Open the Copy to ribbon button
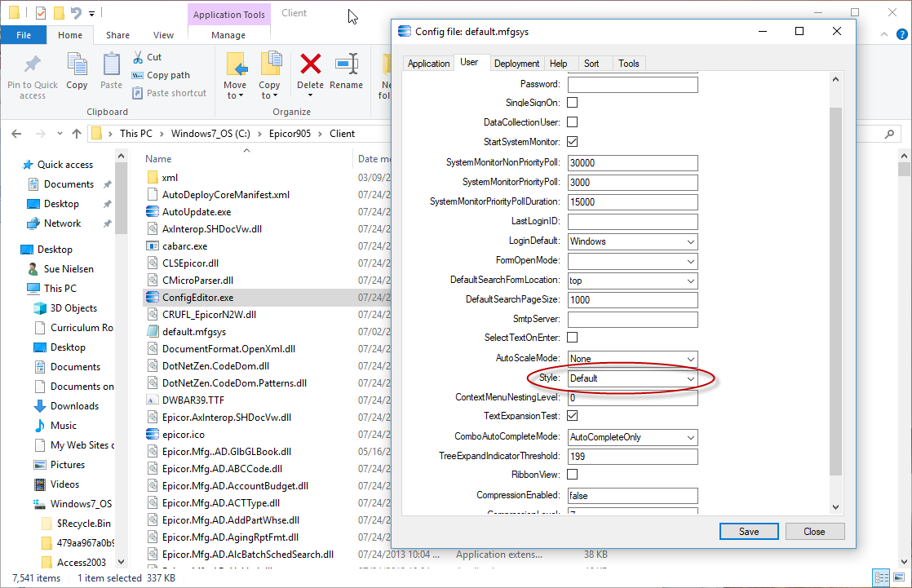Viewport: 912px width, 588px height. click(269, 76)
